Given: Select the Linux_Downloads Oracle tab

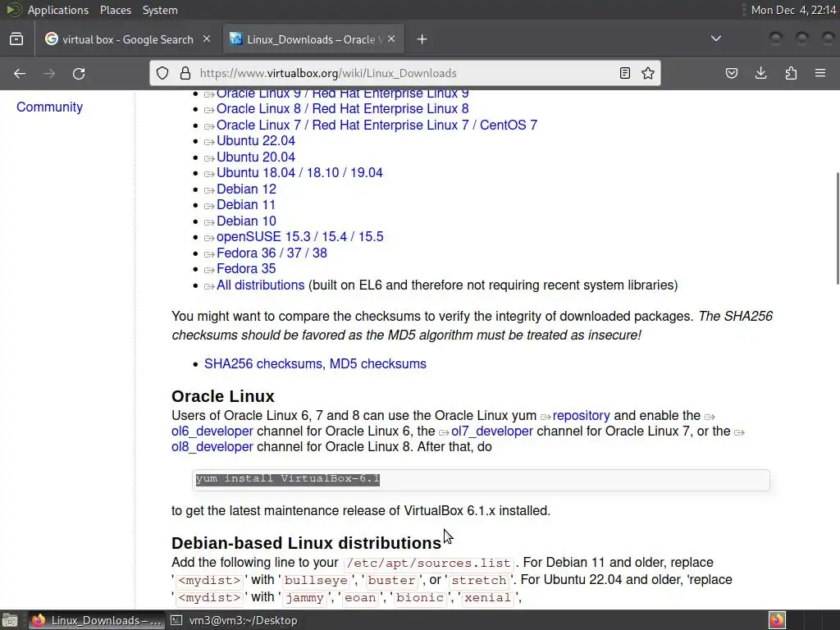Looking at the screenshot, I should (313, 39).
